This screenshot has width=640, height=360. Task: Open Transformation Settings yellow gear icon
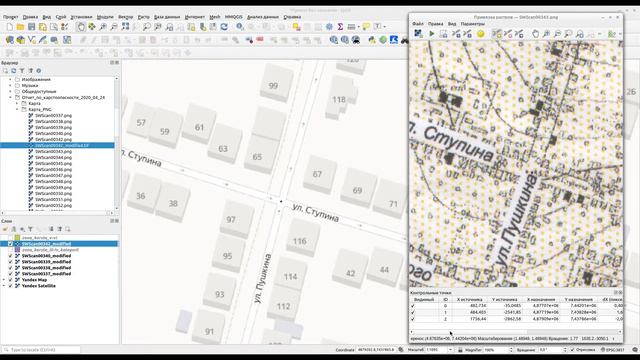[x=481, y=34]
